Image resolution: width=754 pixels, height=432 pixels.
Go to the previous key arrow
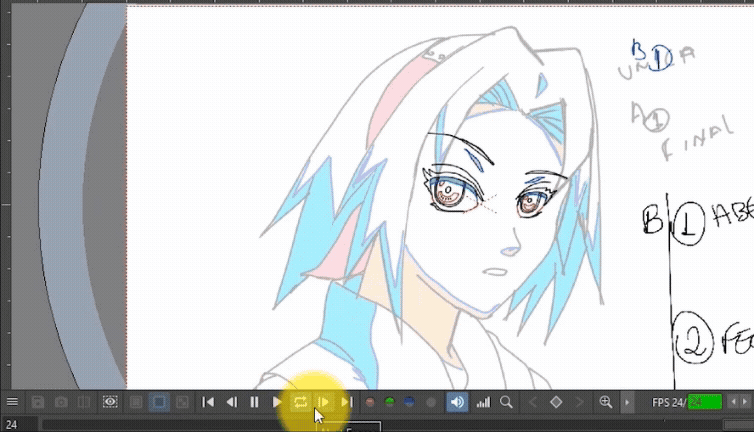(533, 402)
